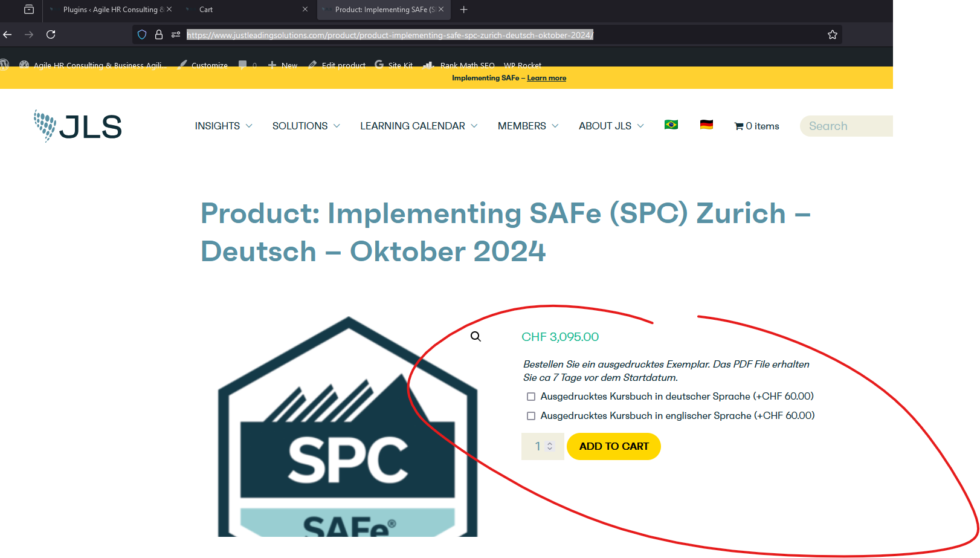Close the Product Implementing SAFe tab

tap(441, 9)
